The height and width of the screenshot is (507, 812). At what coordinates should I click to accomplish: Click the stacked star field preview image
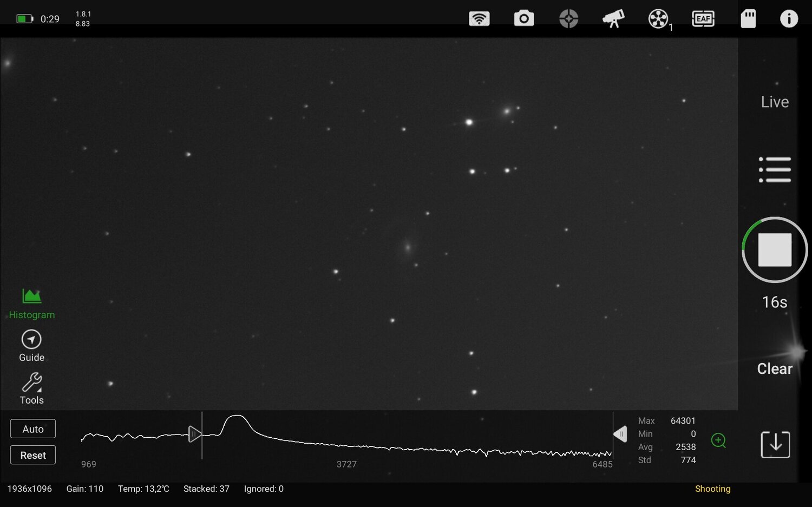(369, 223)
